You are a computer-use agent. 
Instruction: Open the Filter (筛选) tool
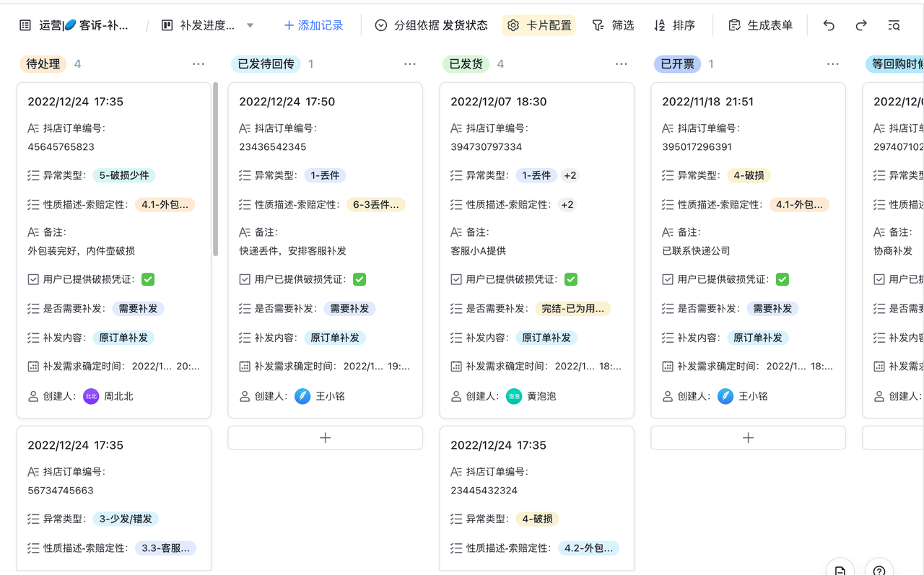pyautogui.click(x=613, y=25)
